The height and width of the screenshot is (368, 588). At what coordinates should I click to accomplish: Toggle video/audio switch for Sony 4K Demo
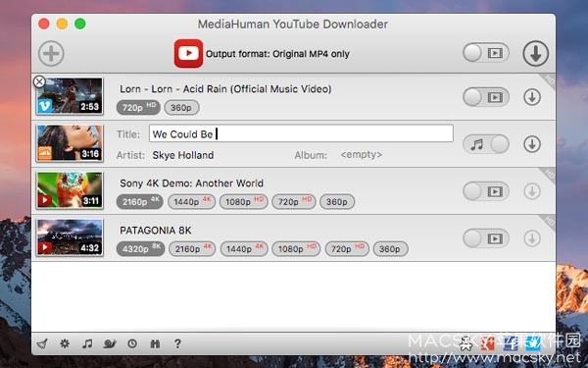pyautogui.click(x=486, y=191)
